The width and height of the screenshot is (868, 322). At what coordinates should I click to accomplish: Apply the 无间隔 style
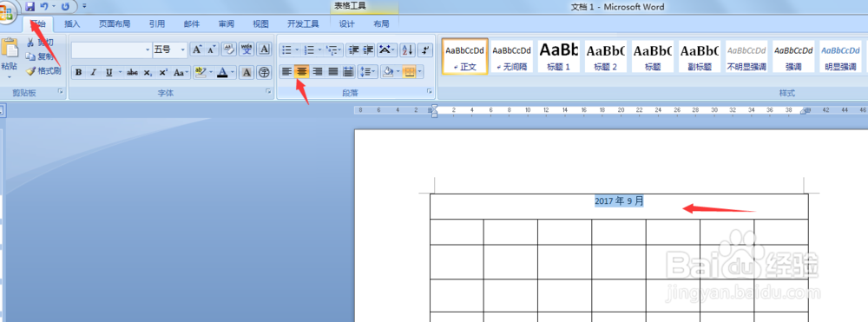click(511, 56)
